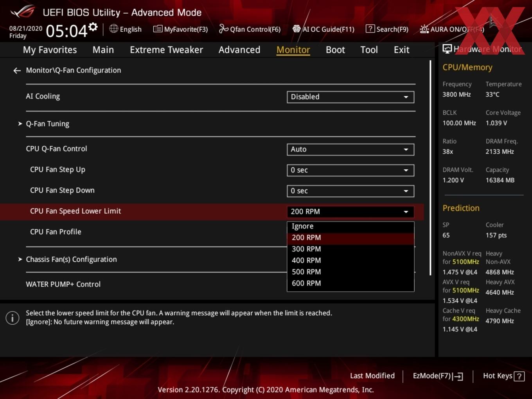Choose 500 RPM from the list
Image resolution: width=532 pixels, height=399 pixels.
point(350,272)
